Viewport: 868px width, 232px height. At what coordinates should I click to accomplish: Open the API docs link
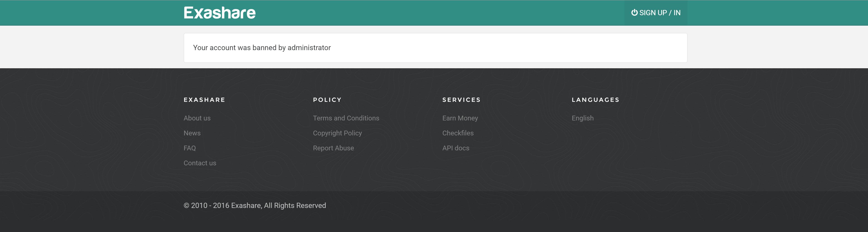point(456,148)
